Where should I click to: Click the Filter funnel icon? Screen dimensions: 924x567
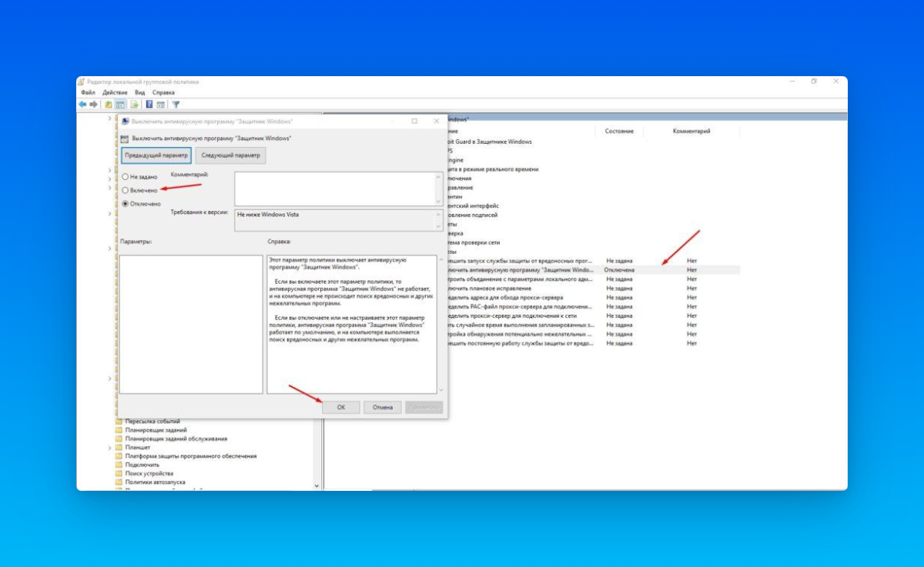176,105
